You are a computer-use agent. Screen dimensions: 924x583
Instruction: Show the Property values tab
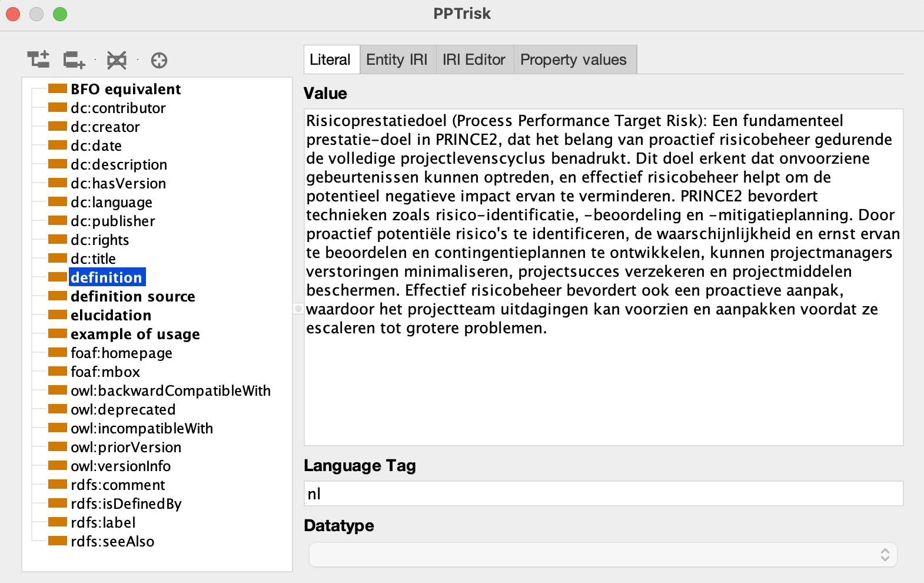pyautogui.click(x=573, y=59)
